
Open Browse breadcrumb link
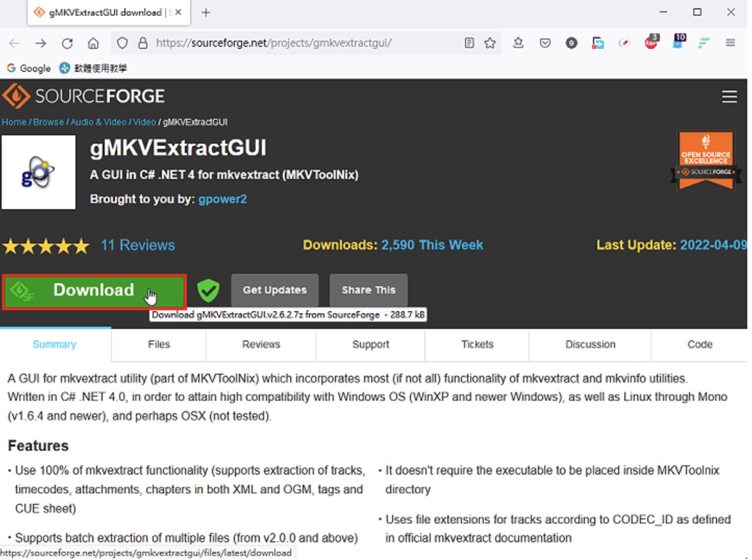48,122
